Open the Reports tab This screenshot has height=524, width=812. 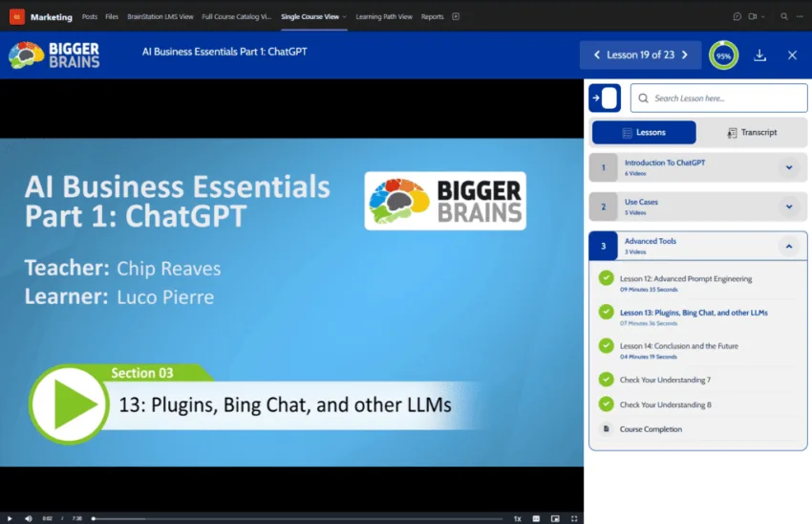[433, 16]
